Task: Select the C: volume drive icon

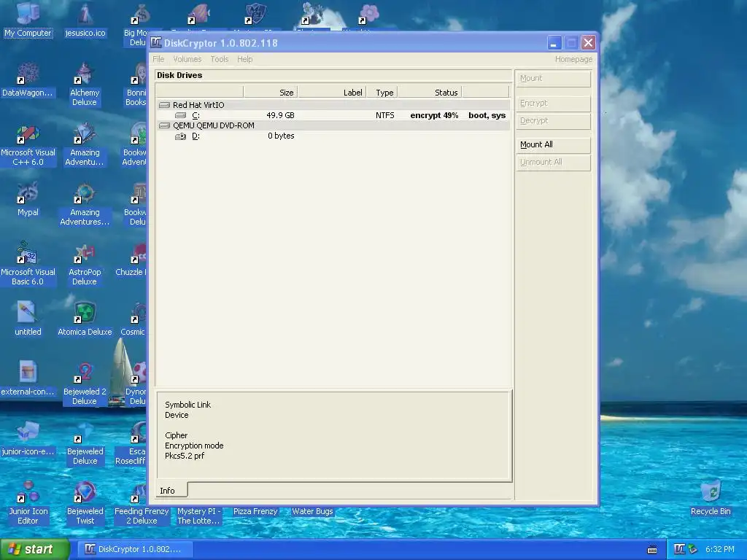Action: 180,115
